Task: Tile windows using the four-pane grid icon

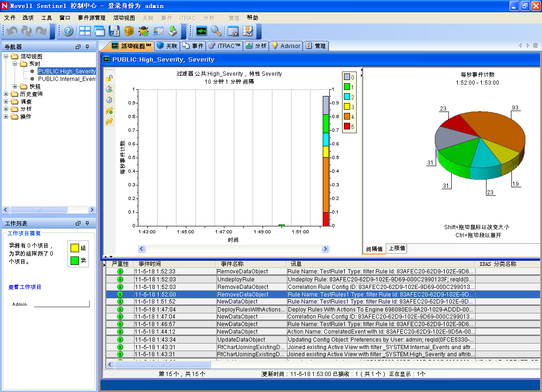Action: pos(85,31)
